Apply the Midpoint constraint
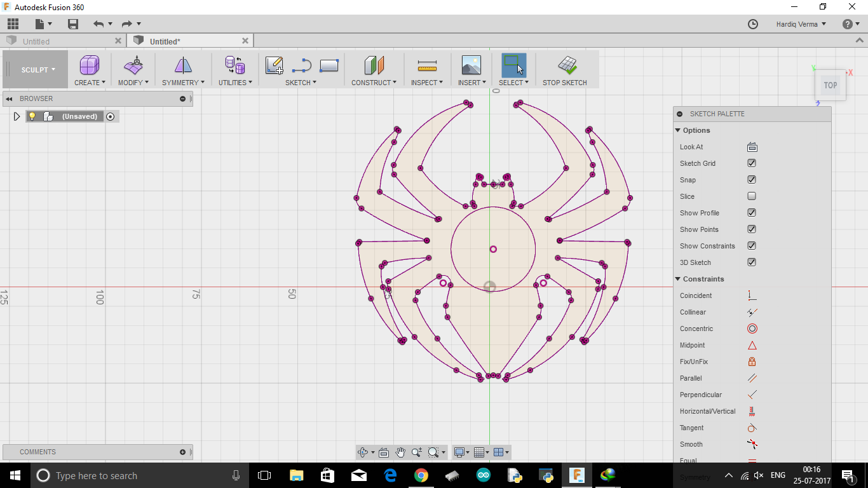The width and height of the screenshot is (868, 488). click(x=752, y=345)
